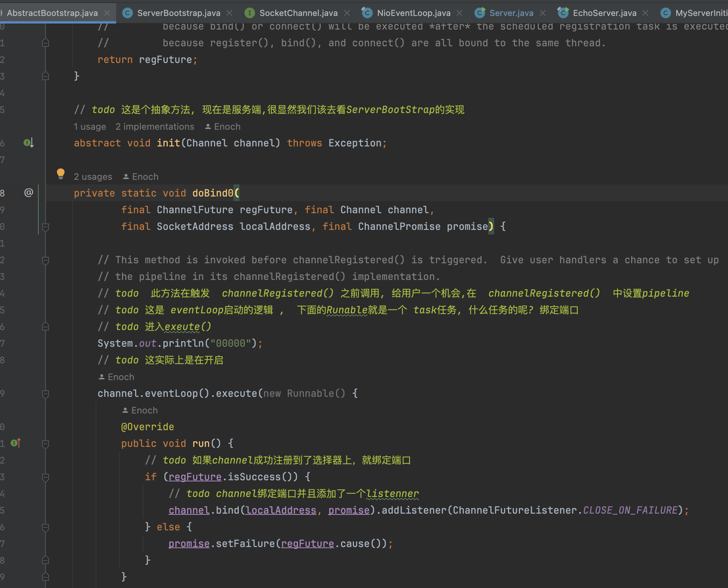The image size is (728, 588).
Task: Click the System.out.println("00000") line
Action: pyautogui.click(x=180, y=343)
